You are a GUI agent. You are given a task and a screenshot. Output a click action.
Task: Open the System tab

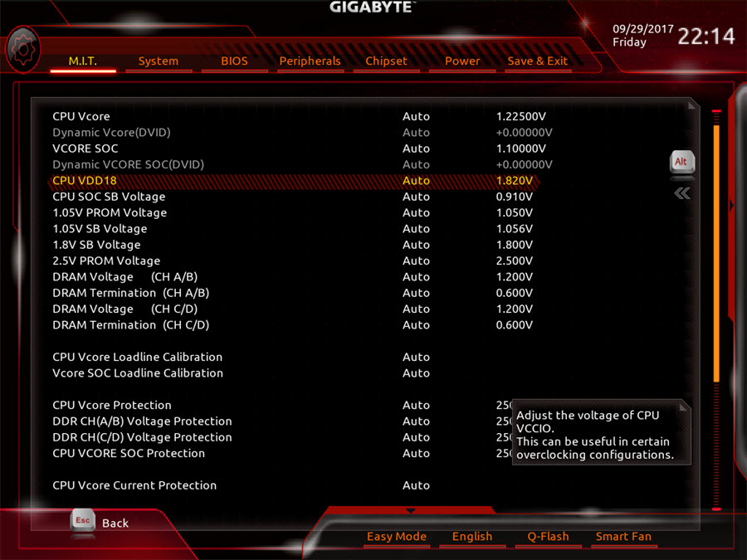coord(158,61)
